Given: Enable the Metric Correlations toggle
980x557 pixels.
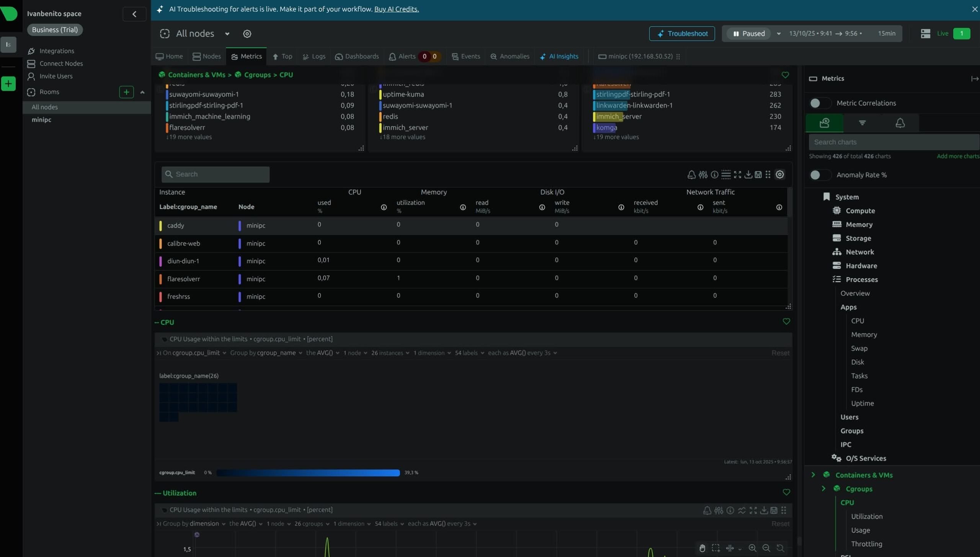Looking at the screenshot, I should pyautogui.click(x=820, y=103).
